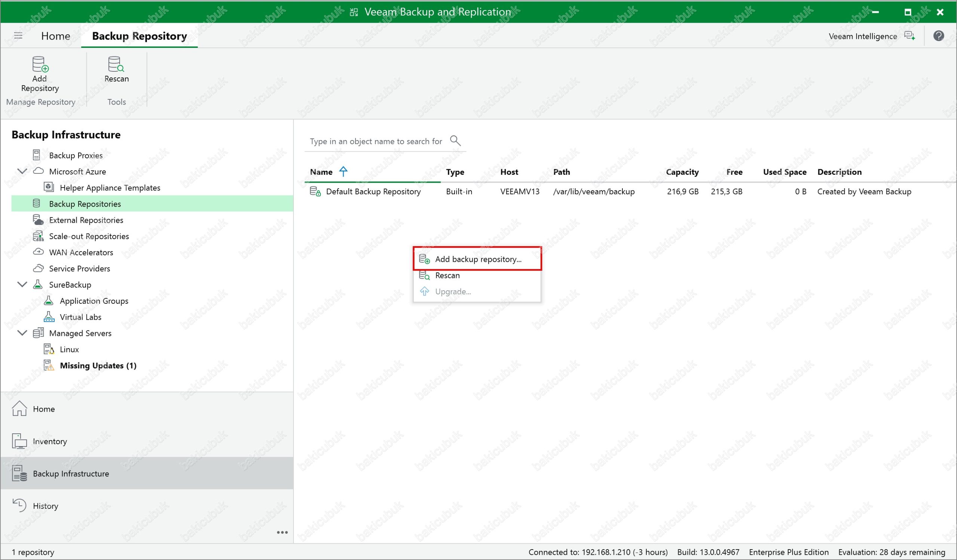This screenshot has width=957, height=560.
Task: Choose Upgrade... in the context menu
Action: [x=477, y=291]
